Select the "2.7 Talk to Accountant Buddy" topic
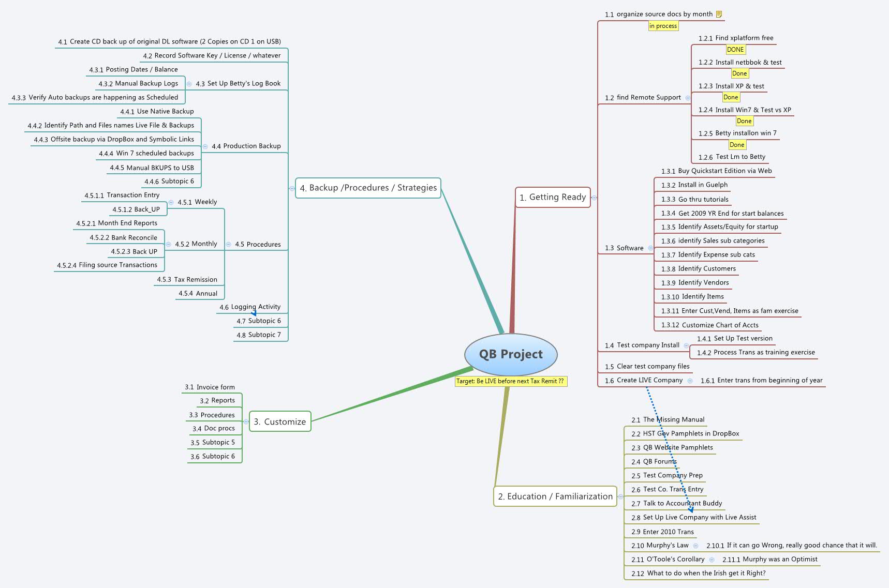This screenshot has height=588, width=889. pyautogui.click(x=666, y=503)
